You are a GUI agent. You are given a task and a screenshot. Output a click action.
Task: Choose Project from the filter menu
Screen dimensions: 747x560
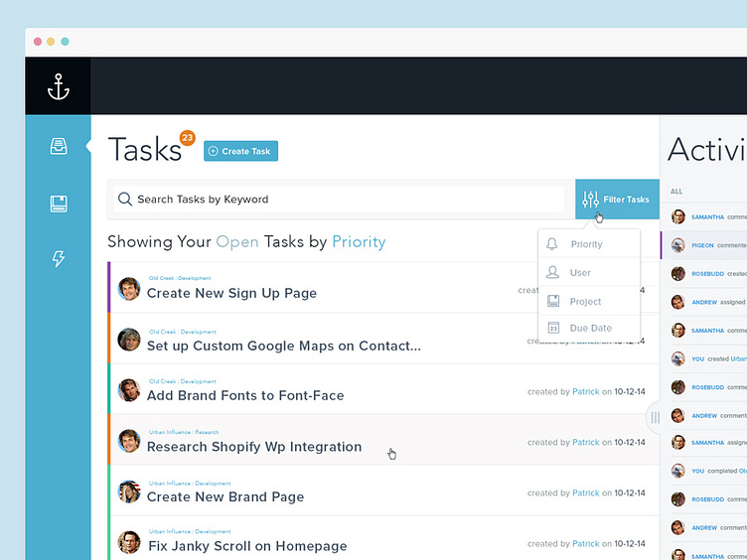pos(589,302)
